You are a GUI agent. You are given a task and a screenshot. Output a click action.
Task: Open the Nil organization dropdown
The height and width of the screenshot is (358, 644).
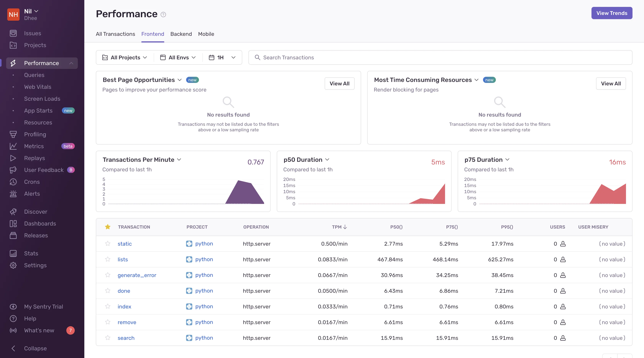(31, 11)
